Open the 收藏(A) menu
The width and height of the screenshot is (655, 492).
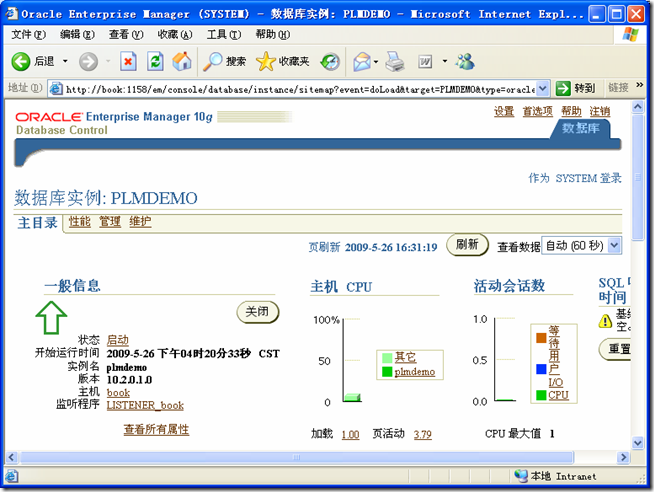175,34
